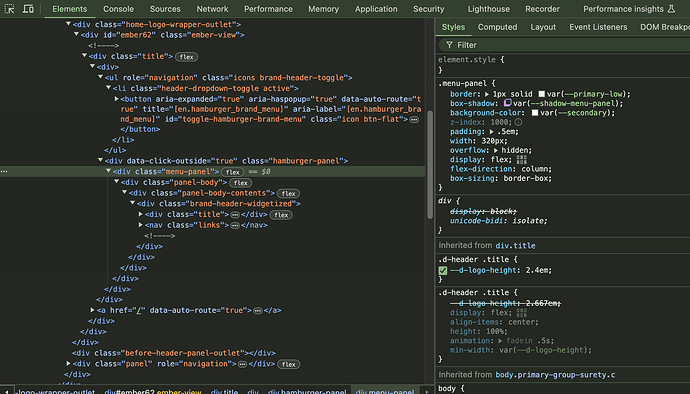Collapse the div id ember62 node

click(76, 34)
